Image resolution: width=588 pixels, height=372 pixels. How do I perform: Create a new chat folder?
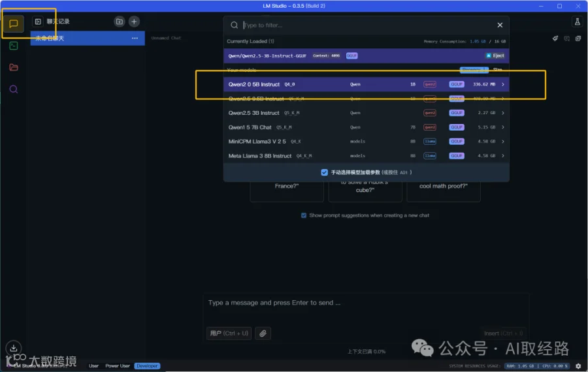120,22
